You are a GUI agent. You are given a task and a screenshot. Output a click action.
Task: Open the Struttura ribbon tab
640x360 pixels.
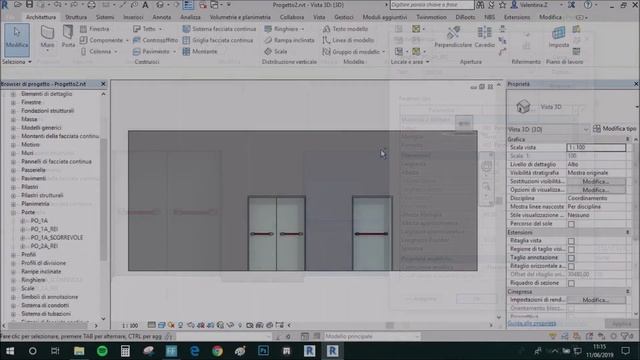coord(76,17)
